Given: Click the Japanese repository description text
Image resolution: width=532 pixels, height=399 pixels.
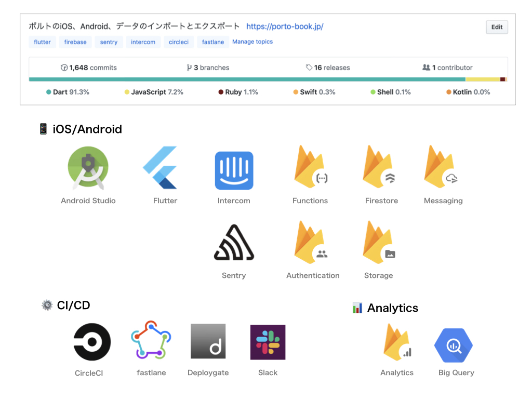Looking at the screenshot, I should 134,26.
